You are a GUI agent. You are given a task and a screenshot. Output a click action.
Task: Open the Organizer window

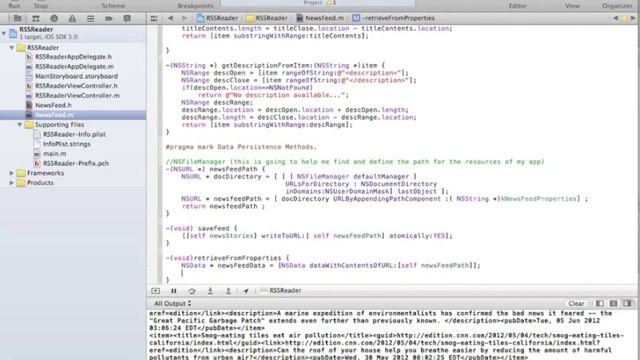click(617, 5)
